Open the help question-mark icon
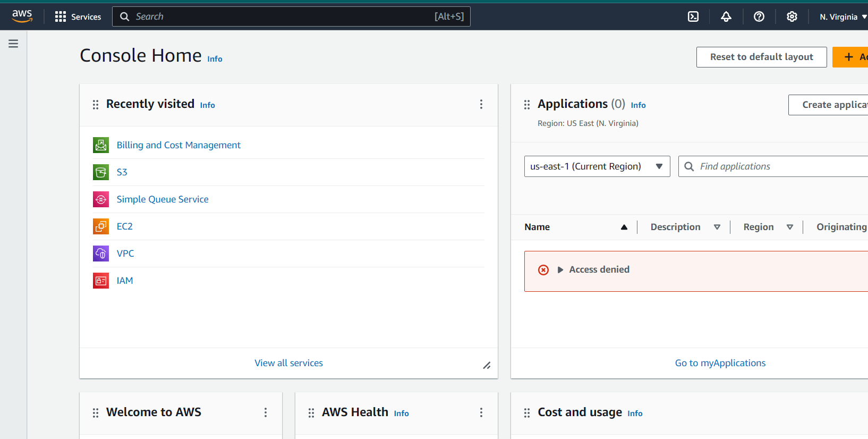This screenshot has height=439, width=868. [759, 16]
